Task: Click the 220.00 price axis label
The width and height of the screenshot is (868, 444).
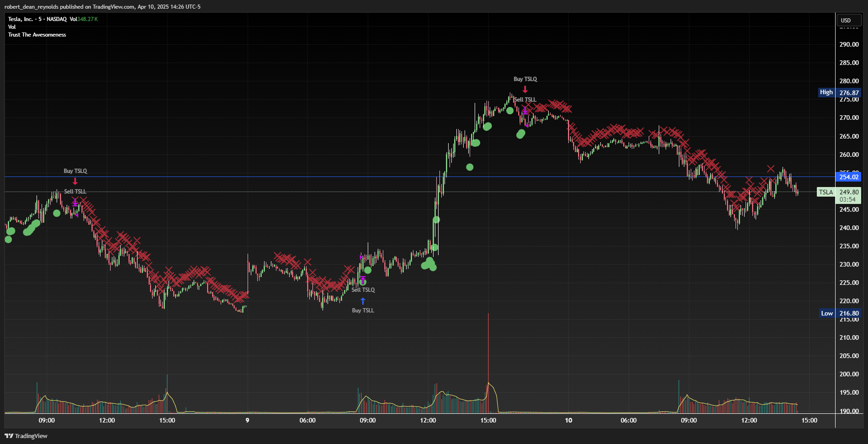Action: [849, 301]
